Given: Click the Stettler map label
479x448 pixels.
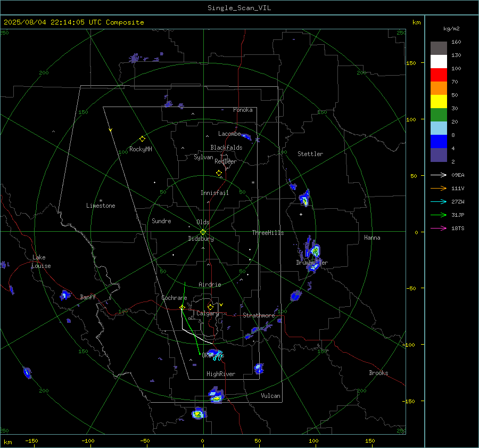Looking at the screenshot, I should click(310, 154).
